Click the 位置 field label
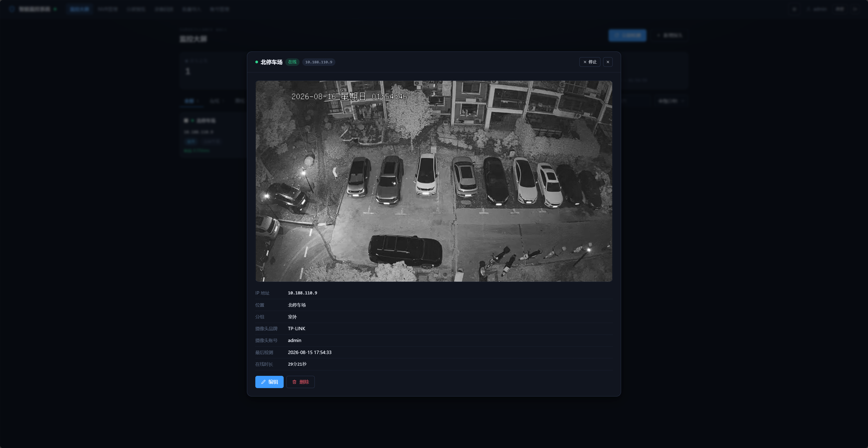The image size is (868, 448). click(x=259, y=305)
